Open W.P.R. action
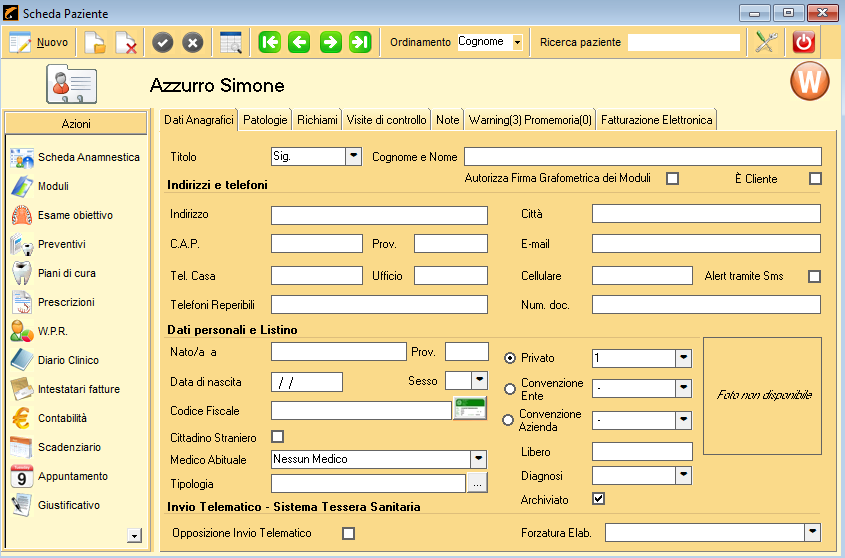Screen dimensions: 845x558 click(x=39, y=332)
